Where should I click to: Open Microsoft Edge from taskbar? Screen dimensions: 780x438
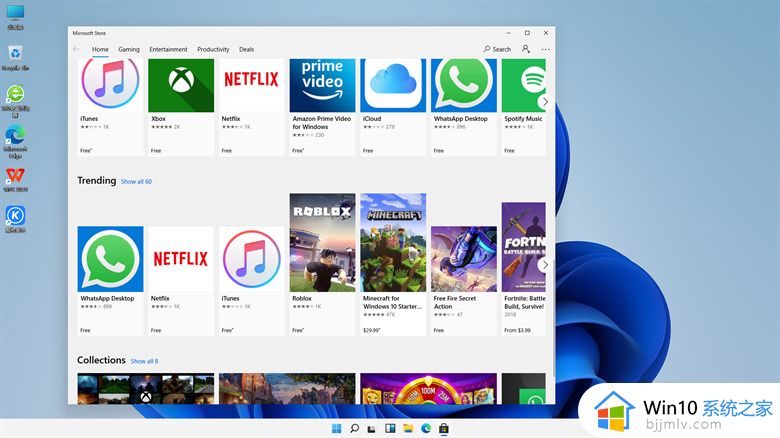coord(426,429)
